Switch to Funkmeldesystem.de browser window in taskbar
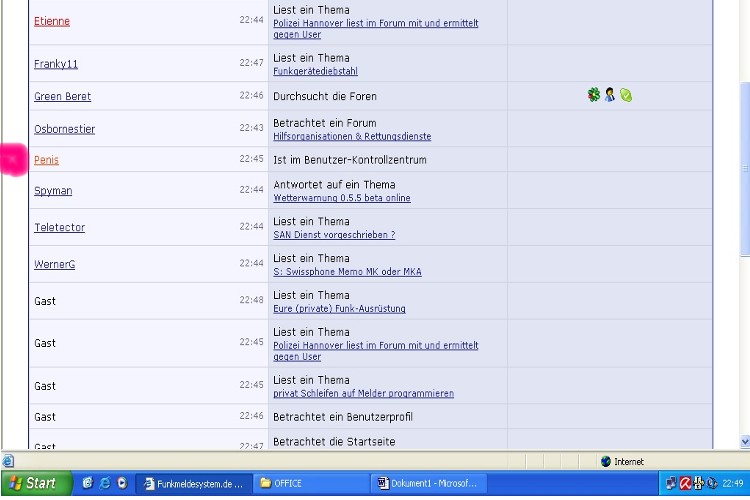 coord(193,483)
